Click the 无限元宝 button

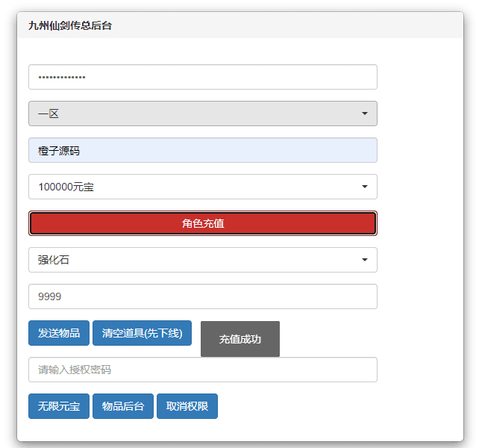59,406
